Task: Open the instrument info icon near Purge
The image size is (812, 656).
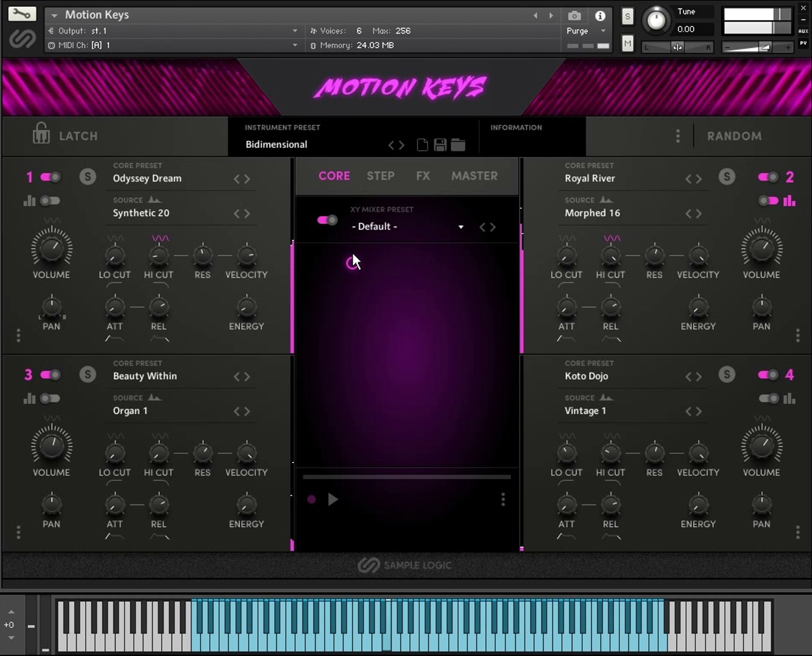Action: click(600, 16)
